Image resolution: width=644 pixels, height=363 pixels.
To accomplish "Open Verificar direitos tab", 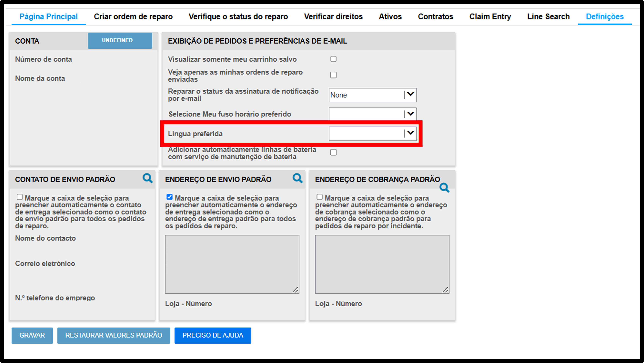I will coord(333,16).
